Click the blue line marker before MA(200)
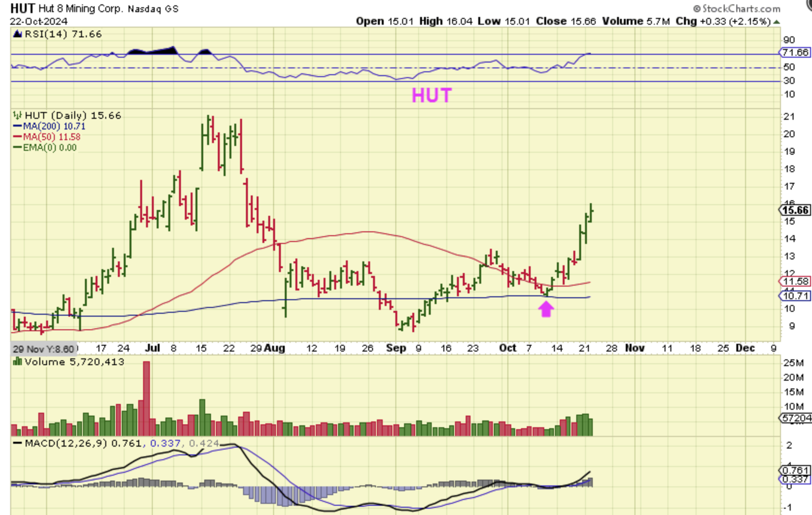812x515 pixels. point(18,126)
